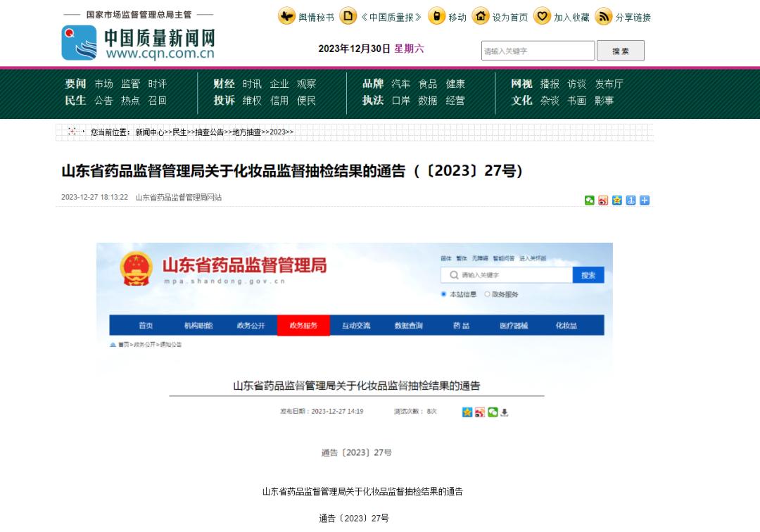This screenshot has width=760, height=532.
Task: Click the 中国质量新闻网 site logo
Action: (138, 43)
